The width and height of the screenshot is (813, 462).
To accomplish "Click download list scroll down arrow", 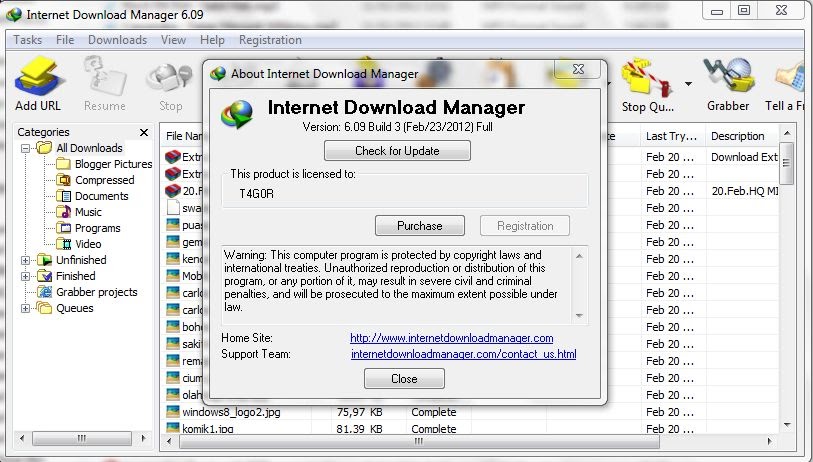I will (x=787, y=425).
